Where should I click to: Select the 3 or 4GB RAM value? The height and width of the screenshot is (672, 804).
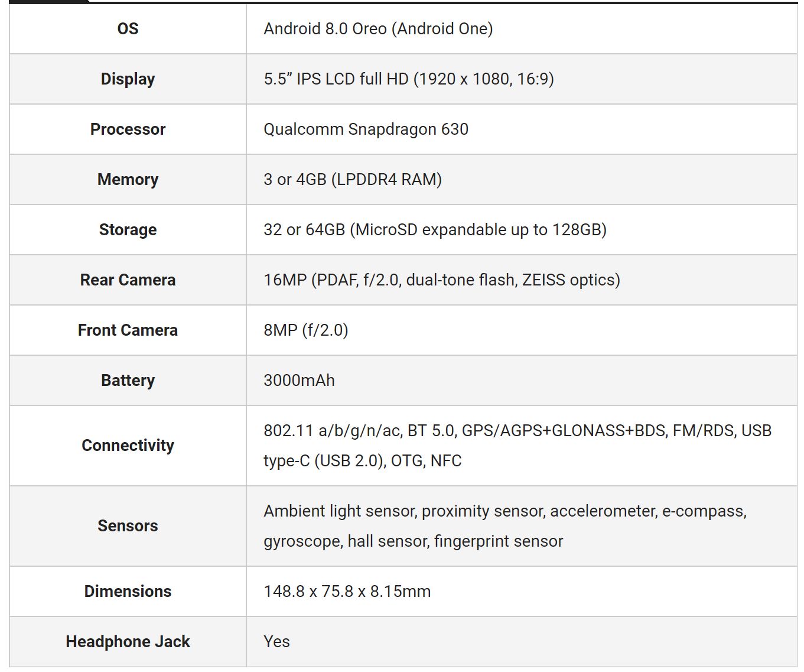tap(352, 179)
